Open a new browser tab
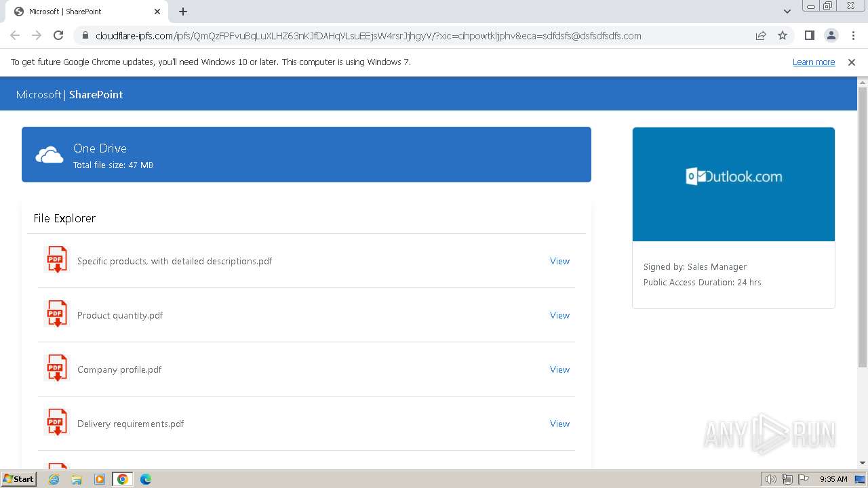868x488 pixels. (x=183, y=12)
